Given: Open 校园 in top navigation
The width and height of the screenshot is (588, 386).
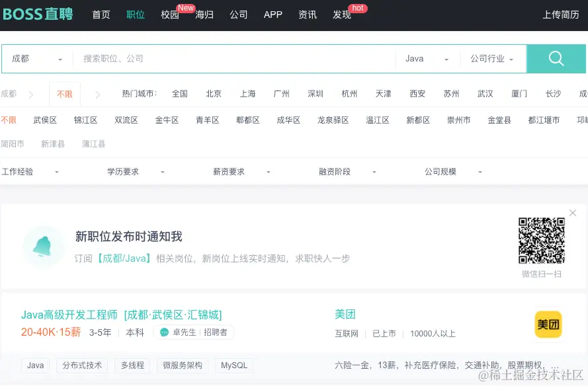Looking at the screenshot, I should click(x=169, y=15).
